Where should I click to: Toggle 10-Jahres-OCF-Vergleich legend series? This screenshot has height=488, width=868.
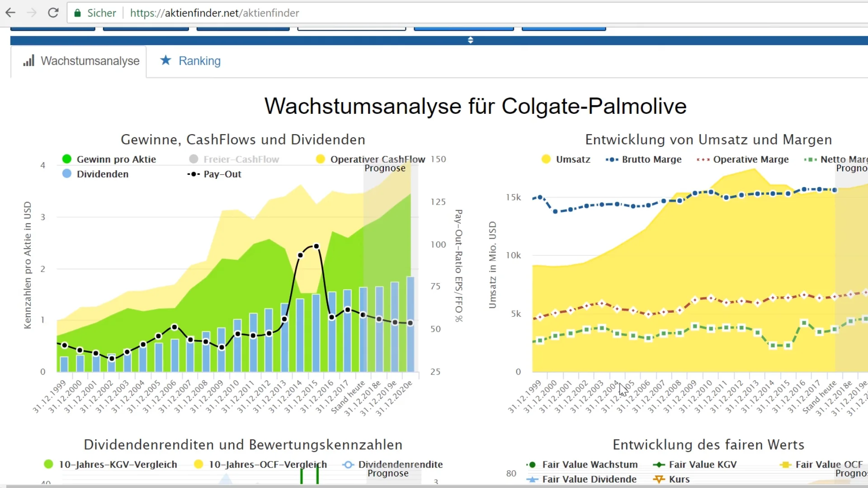tap(260, 465)
